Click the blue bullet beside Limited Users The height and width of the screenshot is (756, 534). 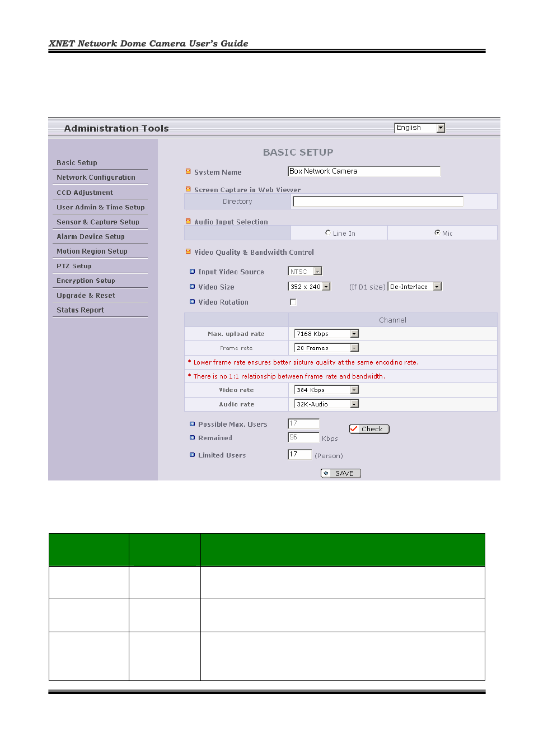(x=193, y=455)
